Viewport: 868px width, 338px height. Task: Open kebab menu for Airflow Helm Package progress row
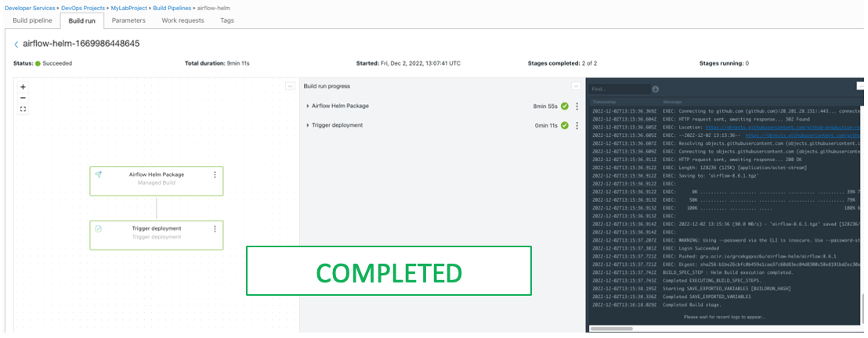pyautogui.click(x=577, y=106)
